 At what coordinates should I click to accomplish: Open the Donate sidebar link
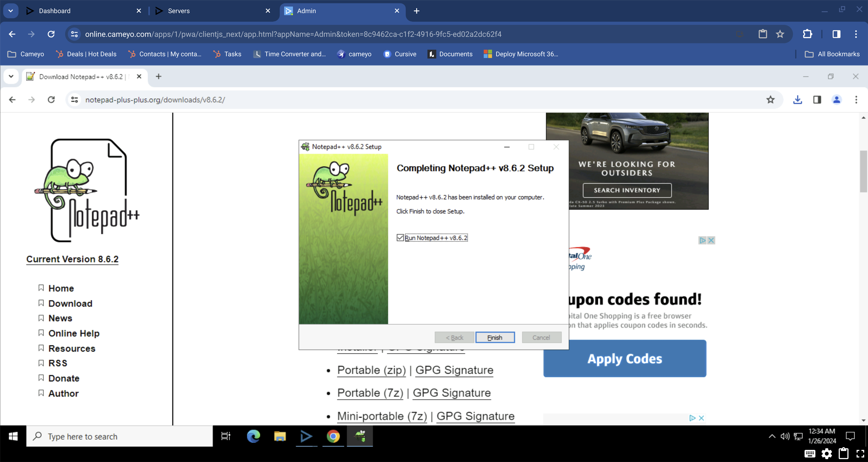pos(64,378)
